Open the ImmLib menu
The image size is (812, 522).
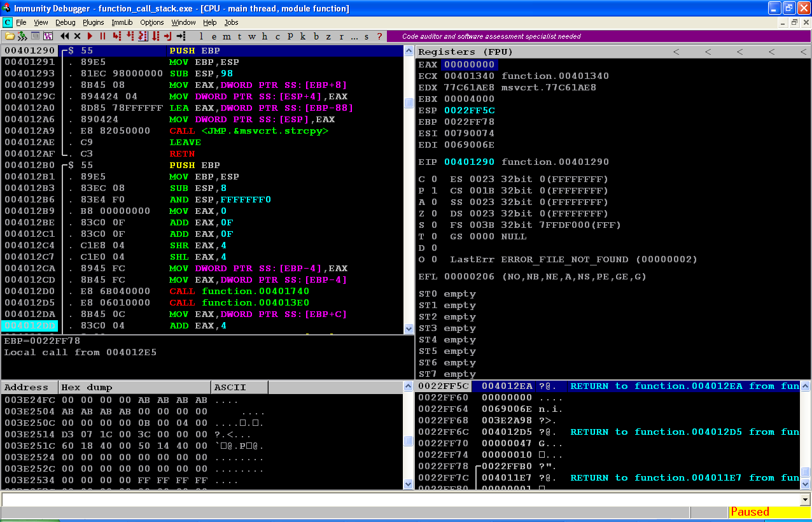click(122, 22)
